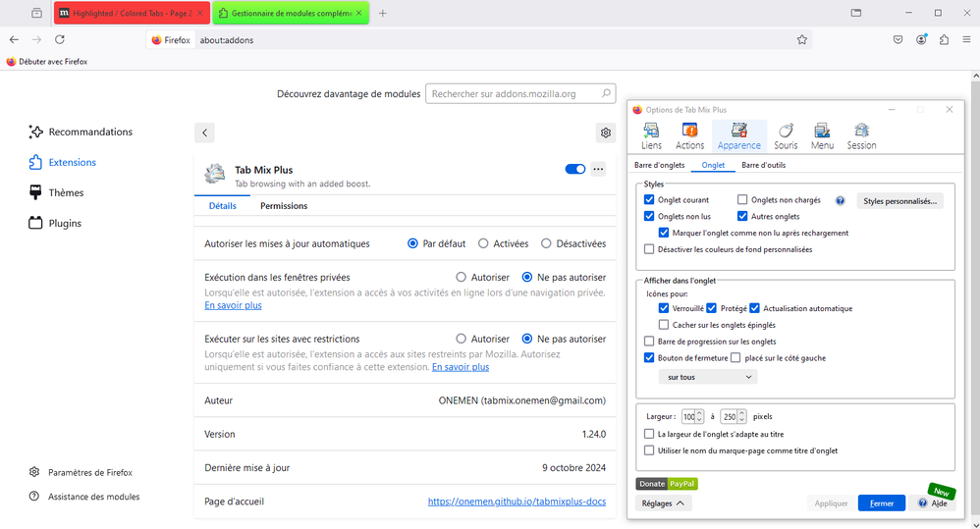Image resolution: width=980 pixels, height=529 pixels.
Task: Click the Fermer button
Action: coord(881,503)
